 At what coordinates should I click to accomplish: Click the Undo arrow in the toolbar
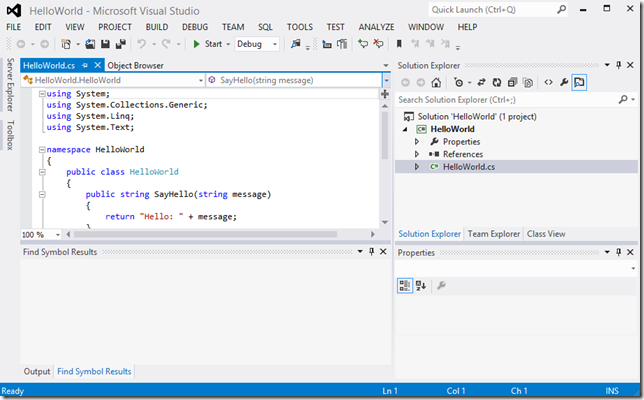tap(143, 44)
